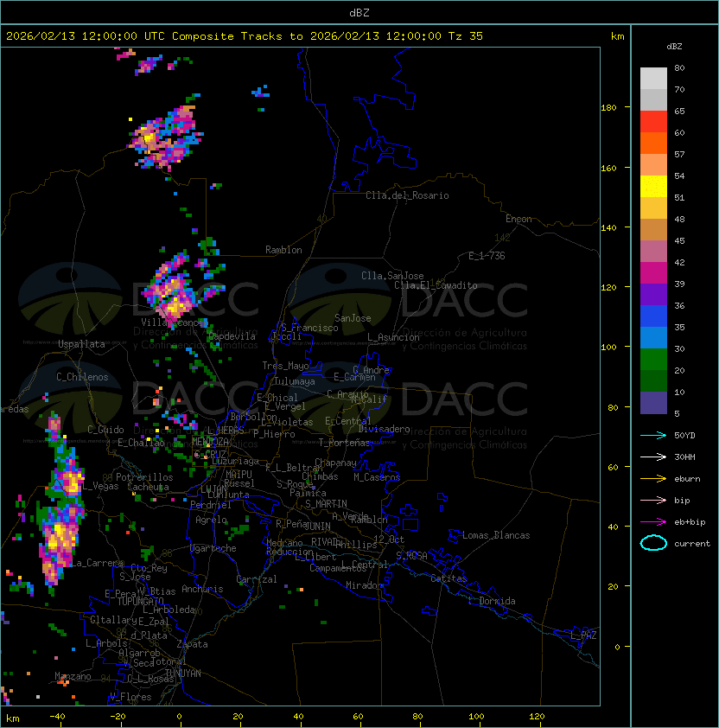Click the storm cell west of La_Carrera

click(60, 541)
